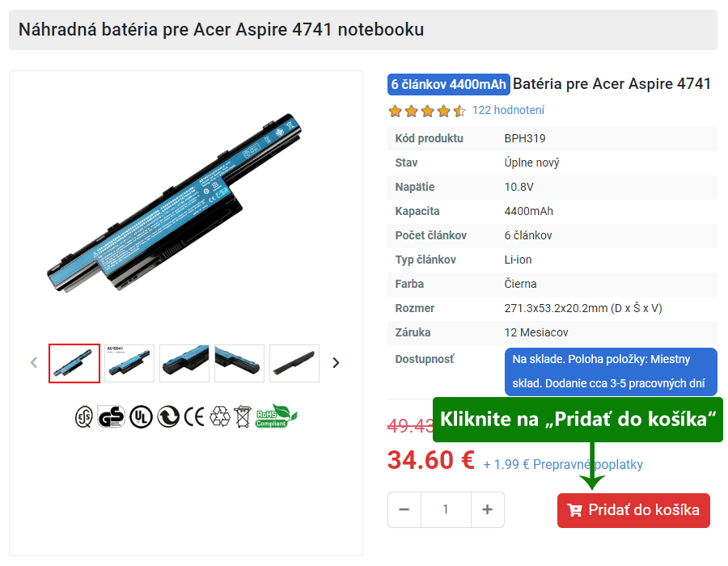The height and width of the screenshot is (566, 728).
Task: Increase quantity with the plus button
Action: [x=488, y=509]
